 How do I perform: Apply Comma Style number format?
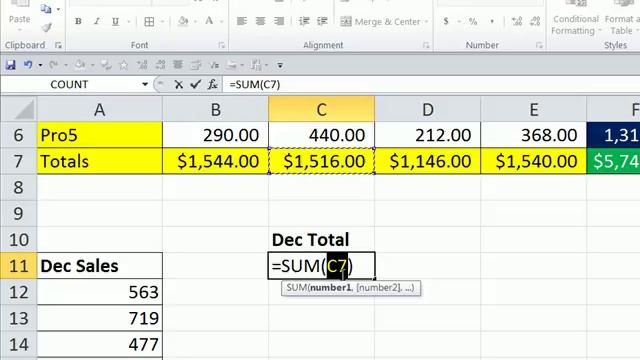[x=492, y=21]
